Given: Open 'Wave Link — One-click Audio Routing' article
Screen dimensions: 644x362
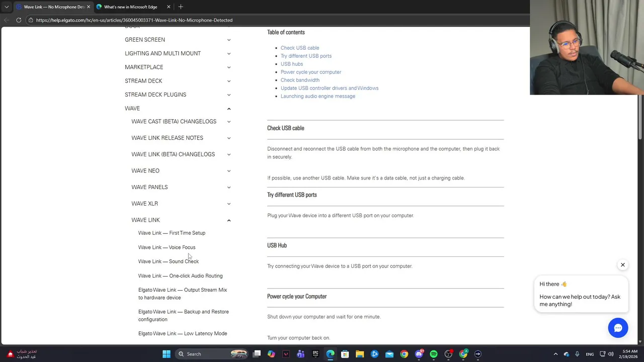Looking at the screenshot, I should coord(180,276).
